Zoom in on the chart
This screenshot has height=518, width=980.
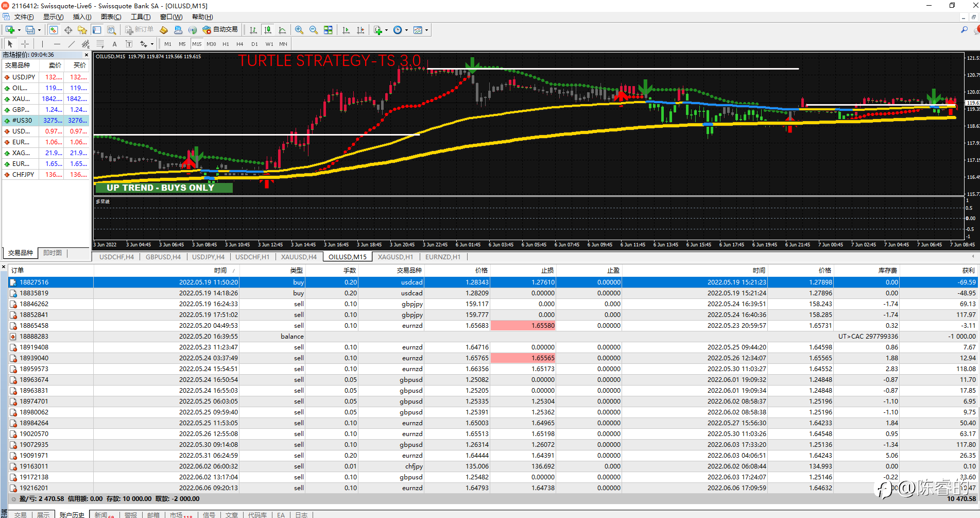(299, 30)
